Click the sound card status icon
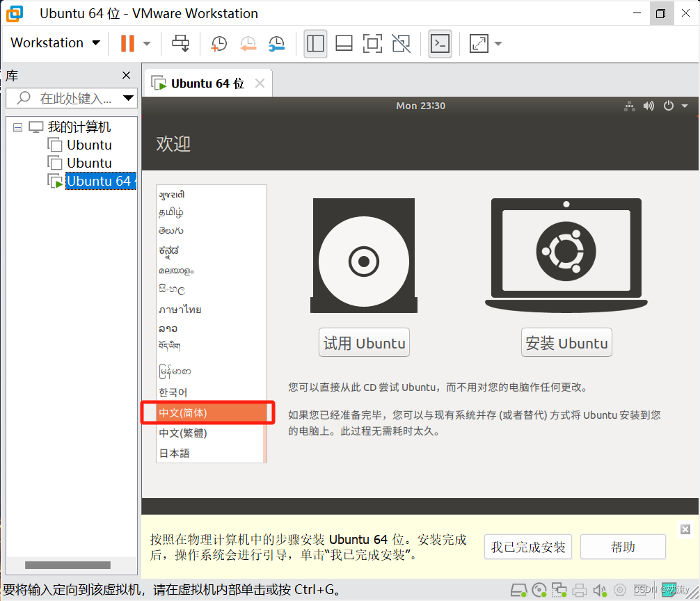Viewport: 700px width, 601px height. (x=600, y=591)
